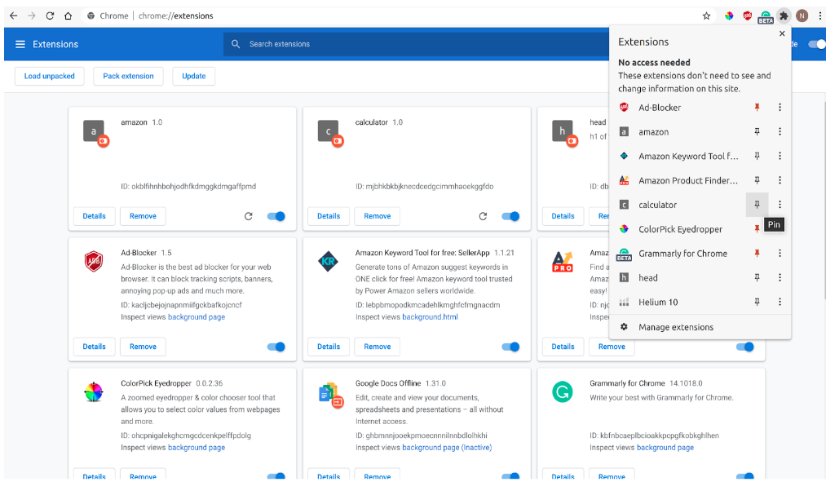826x504 pixels.
Task: Click the Extensions puzzle piece toolbar icon
Action: pos(784,15)
